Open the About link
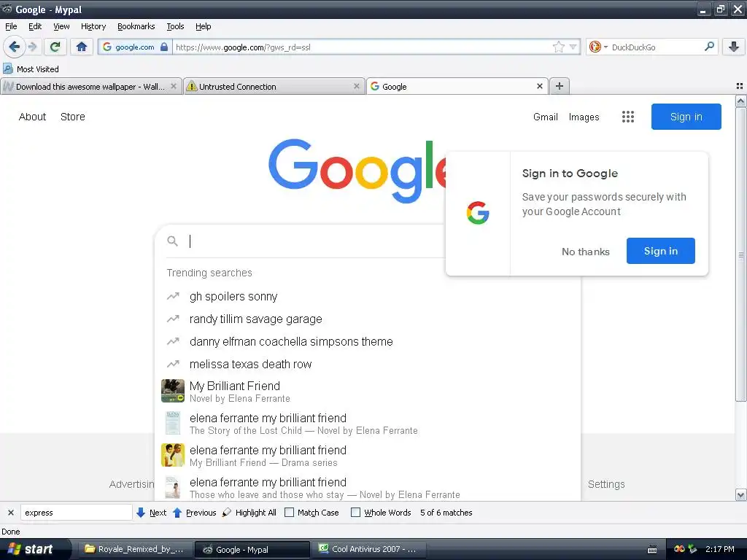The width and height of the screenshot is (747, 560). (x=32, y=117)
